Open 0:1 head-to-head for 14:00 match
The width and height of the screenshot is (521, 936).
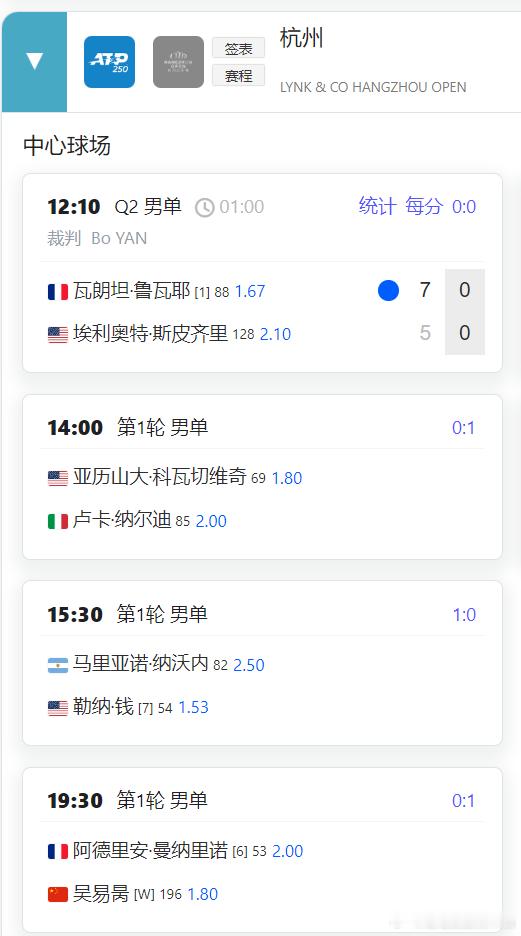pyautogui.click(x=464, y=428)
